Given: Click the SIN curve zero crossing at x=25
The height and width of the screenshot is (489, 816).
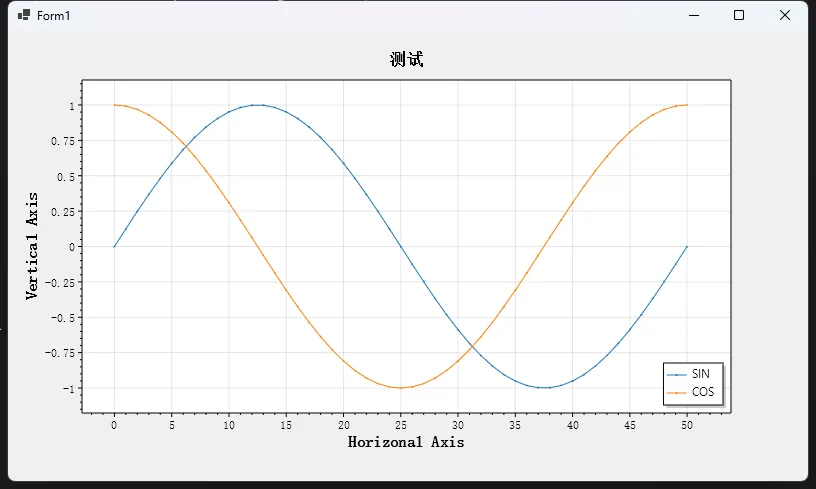Looking at the screenshot, I should coord(401,247).
